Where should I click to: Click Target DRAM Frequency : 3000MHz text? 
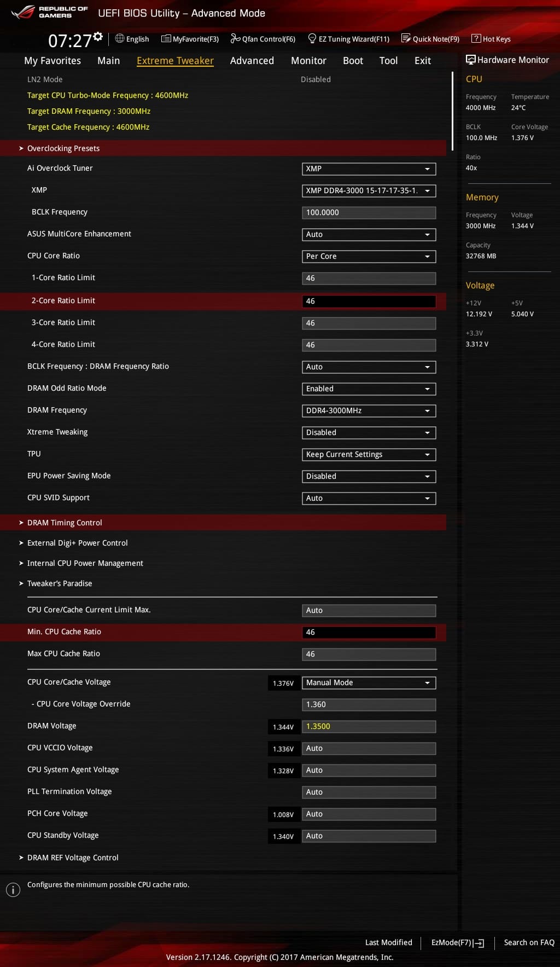click(x=89, y=111)
